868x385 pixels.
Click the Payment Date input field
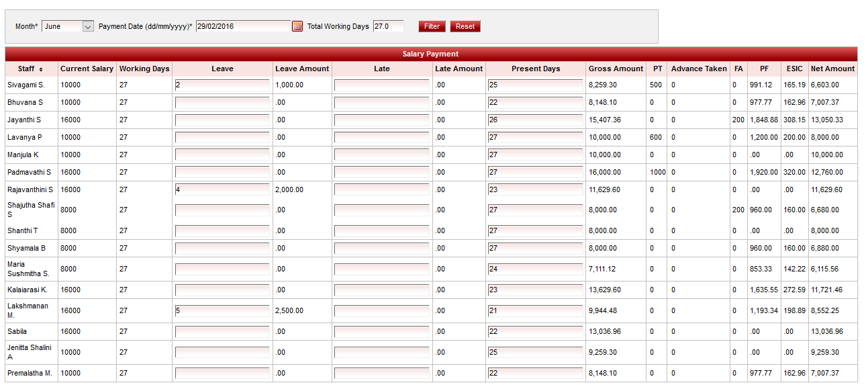pyautogui.click(x=243, y=26)
